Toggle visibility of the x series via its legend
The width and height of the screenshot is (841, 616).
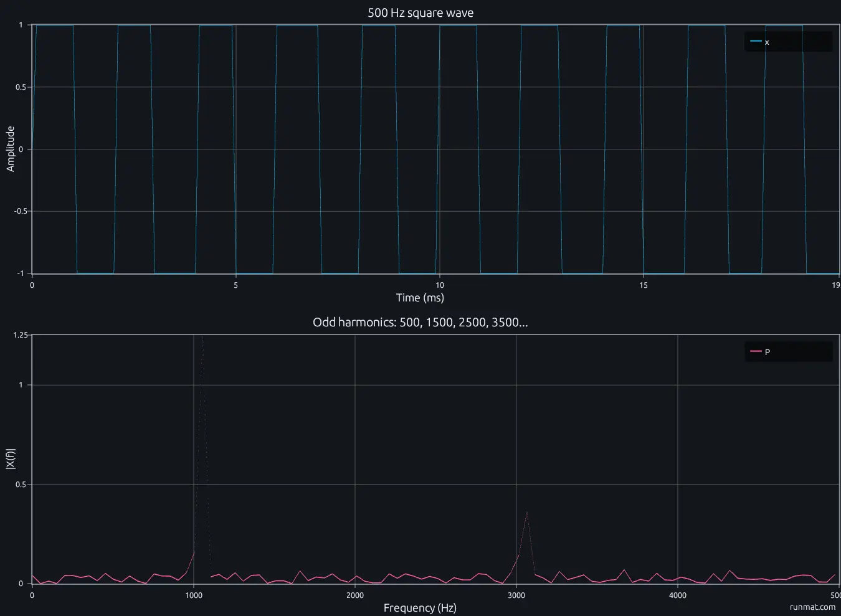767,41
